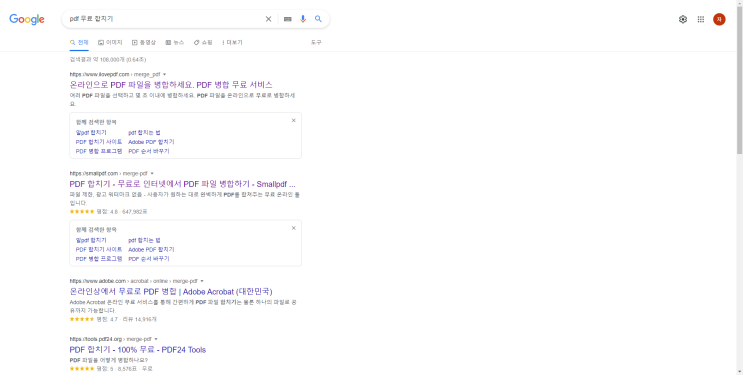Expand the arrow beside the ilovepdf.com URL

164,74
